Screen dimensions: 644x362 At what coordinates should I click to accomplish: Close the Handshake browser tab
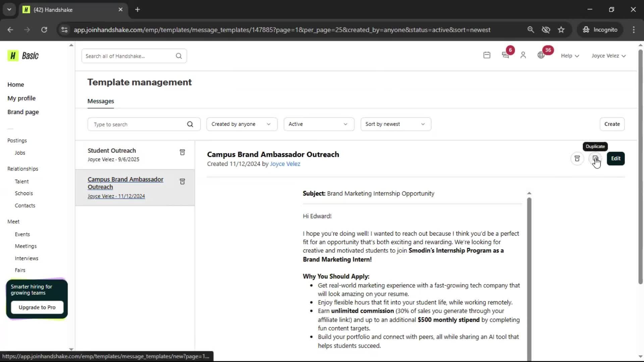pyautogui.click(x=120, y=9)
